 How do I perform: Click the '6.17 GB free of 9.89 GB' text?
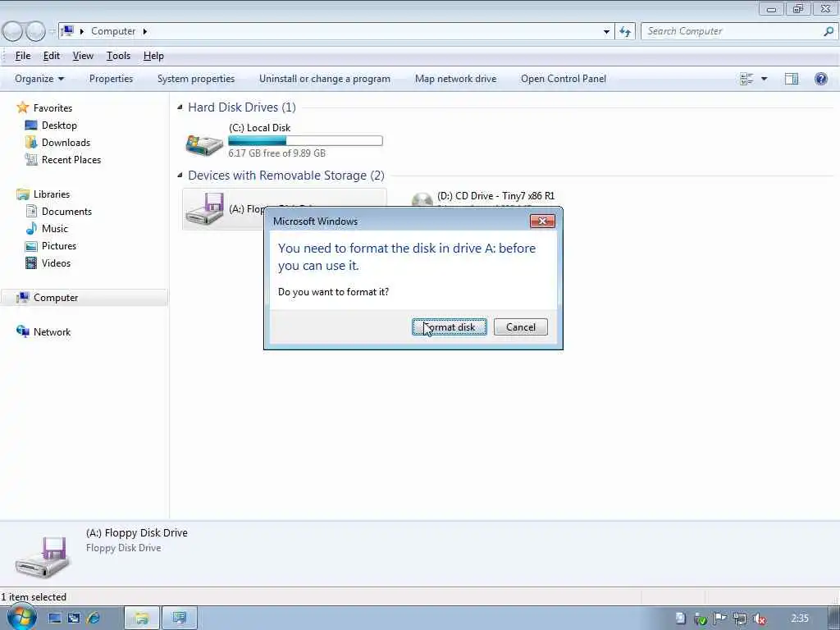276,153
